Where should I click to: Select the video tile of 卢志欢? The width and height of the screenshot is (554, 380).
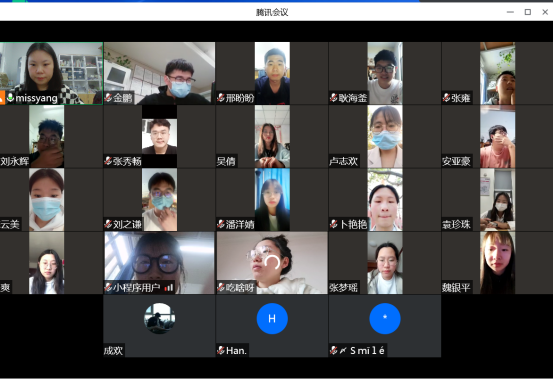385,136
